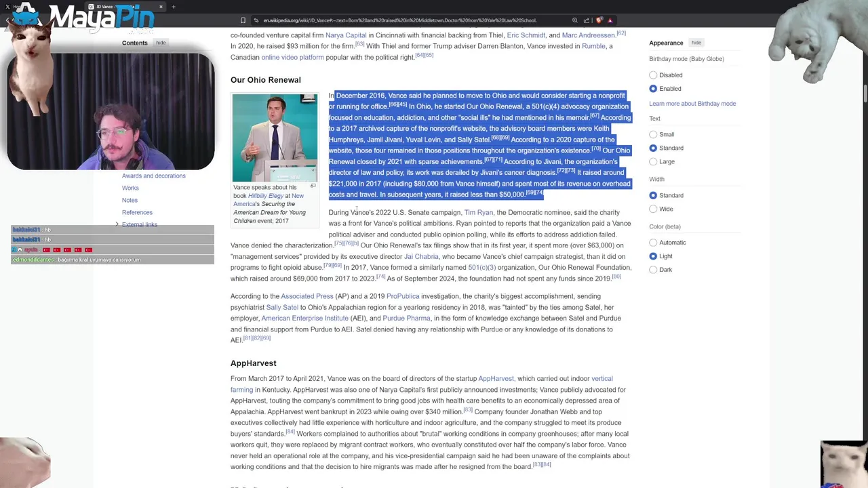Select Light color mode
Image resolution: width=868 pixels, height=488 pixels.
coord(653,256)
